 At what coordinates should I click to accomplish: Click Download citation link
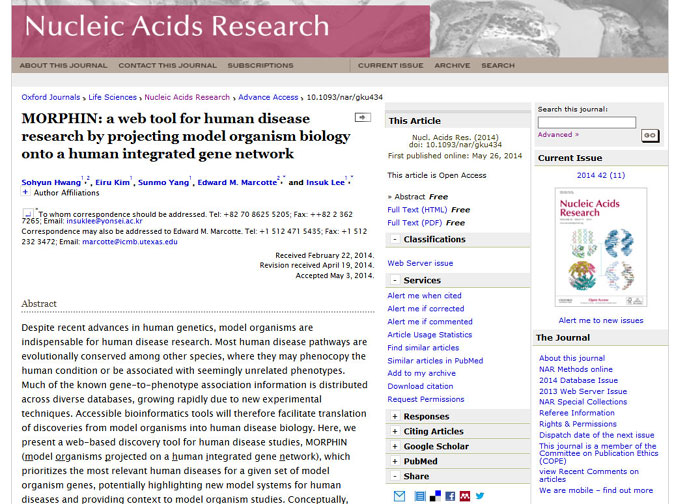click(x=420, y=386)
